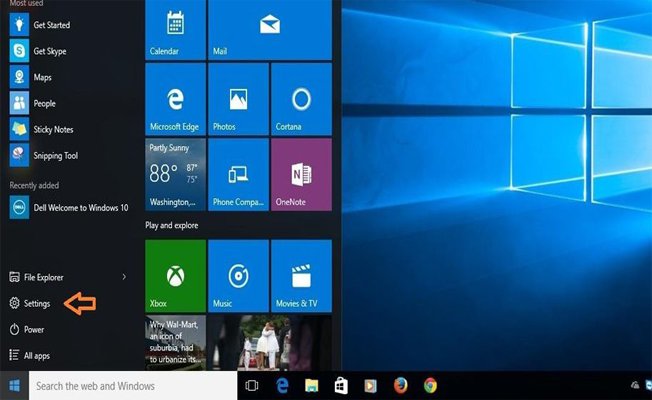Open the Photos tile
Screen dimensions: 652x400
tap(238, 99)
